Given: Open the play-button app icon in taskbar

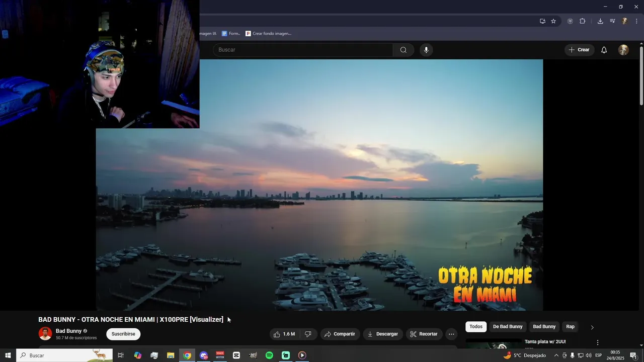Looking at the screenshot, I should pos(302,355).
